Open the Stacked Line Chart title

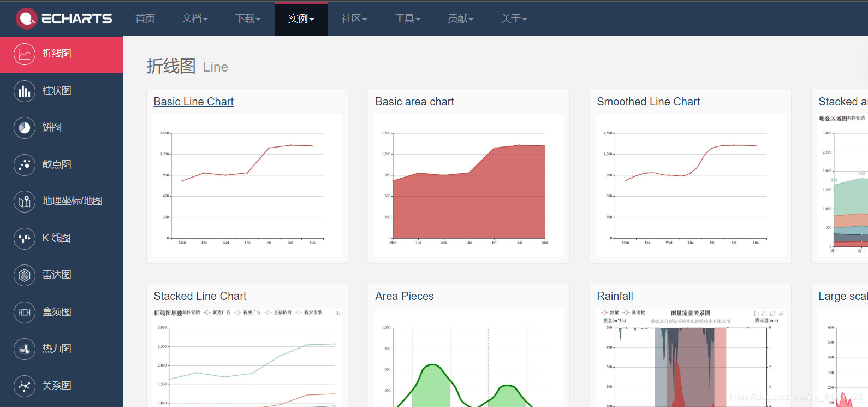tap(200, 296)
